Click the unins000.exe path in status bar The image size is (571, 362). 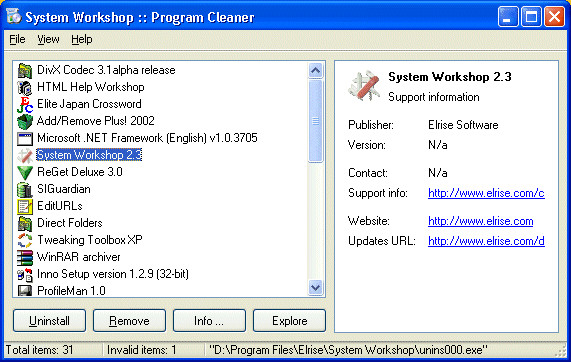tap(348, 350)
